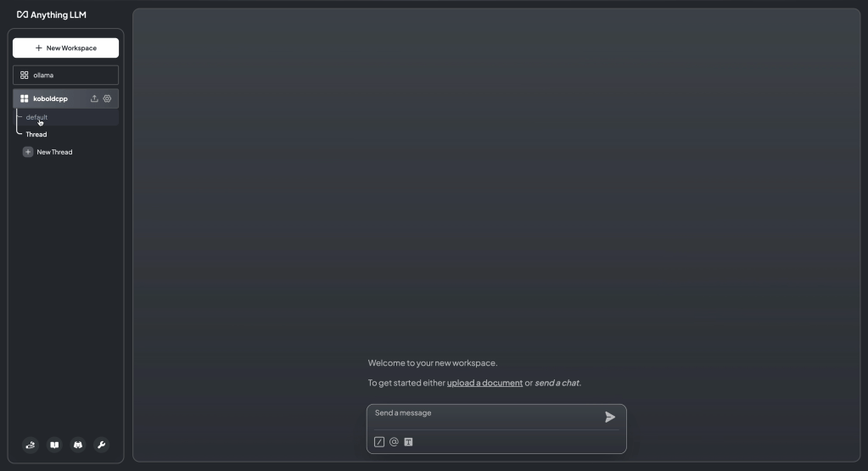Open the documentation book icon

click(x=54, y=445)
